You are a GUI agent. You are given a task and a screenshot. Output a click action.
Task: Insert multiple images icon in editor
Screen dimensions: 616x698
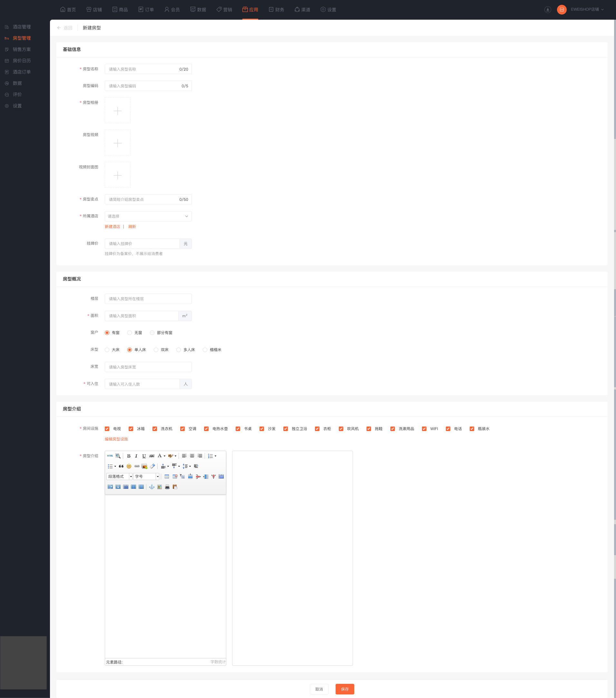click(145, 466)
